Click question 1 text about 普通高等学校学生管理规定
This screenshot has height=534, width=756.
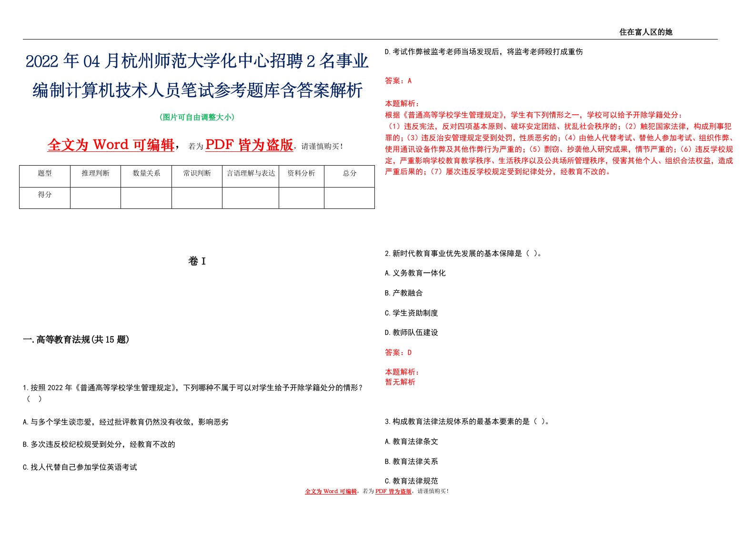tap(193, 393)
